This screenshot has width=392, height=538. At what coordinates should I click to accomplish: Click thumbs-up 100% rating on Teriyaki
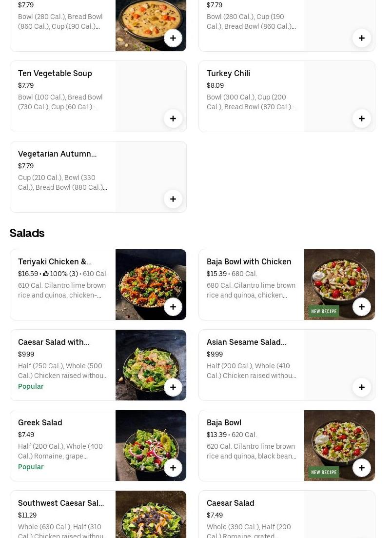(x=60, y=274)
